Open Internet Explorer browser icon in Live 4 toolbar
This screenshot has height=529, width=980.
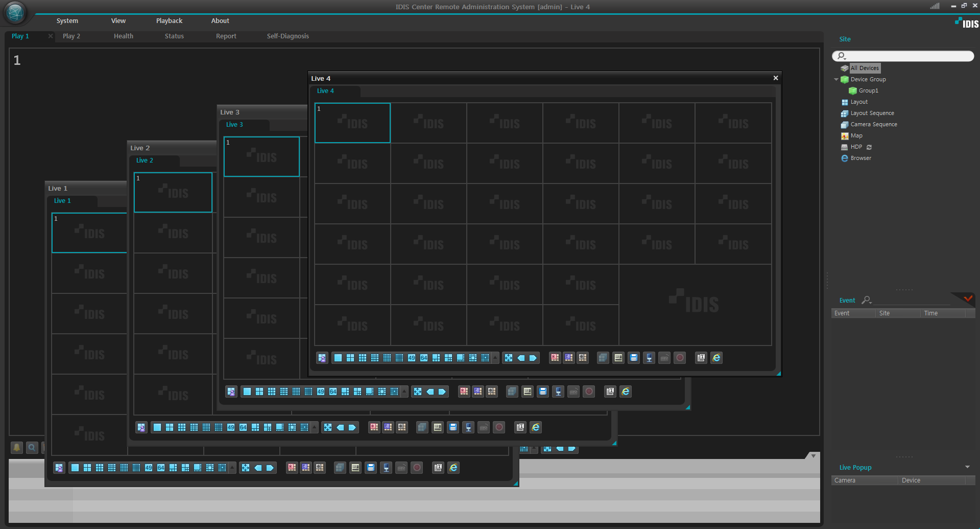(x=716, y=358)
